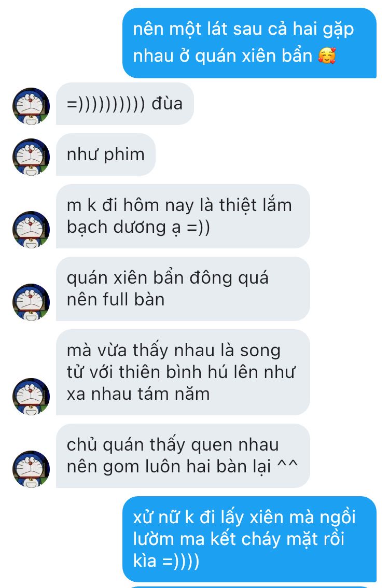Viewport: 389px width, 588px height.
Task: Select the "=))))))))) đùa" message bubble
Action: pos(125,104)
